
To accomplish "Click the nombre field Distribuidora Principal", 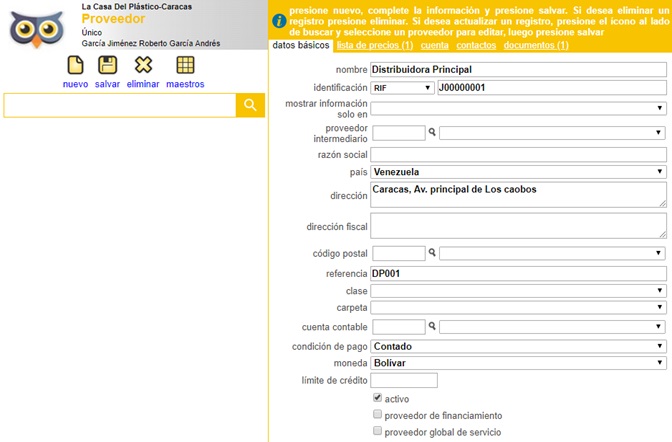I will tap(518, 69).
